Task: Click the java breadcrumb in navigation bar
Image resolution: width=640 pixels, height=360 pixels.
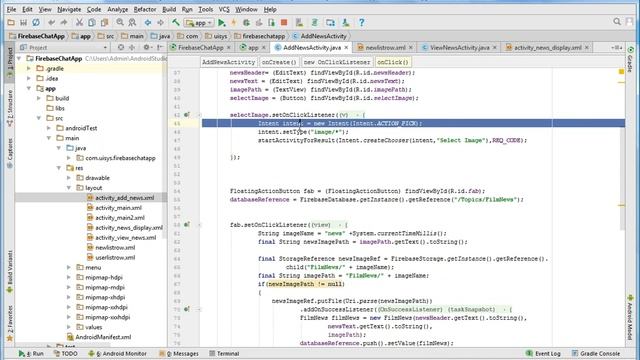Action: tap(160, 36)
